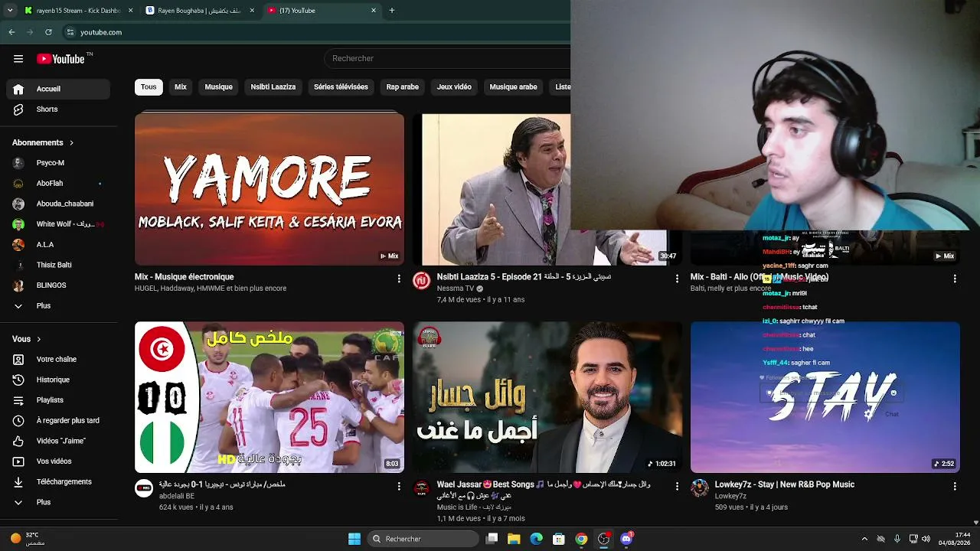Open Mix - Musique électronique title link
The height and width of the screenshot is (551, 980).
tap(185, 277)
